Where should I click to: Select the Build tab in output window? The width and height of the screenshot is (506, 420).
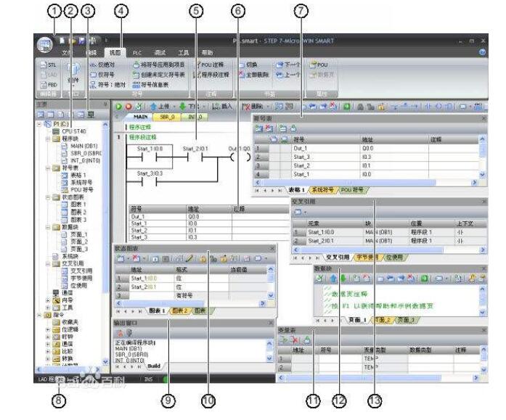click(x=154, y=366)
